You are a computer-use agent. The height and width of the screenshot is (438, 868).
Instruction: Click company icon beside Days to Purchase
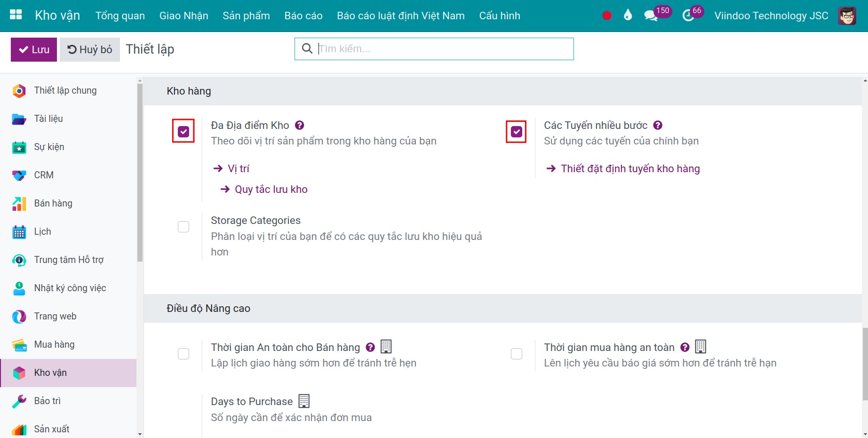point(304,401)
